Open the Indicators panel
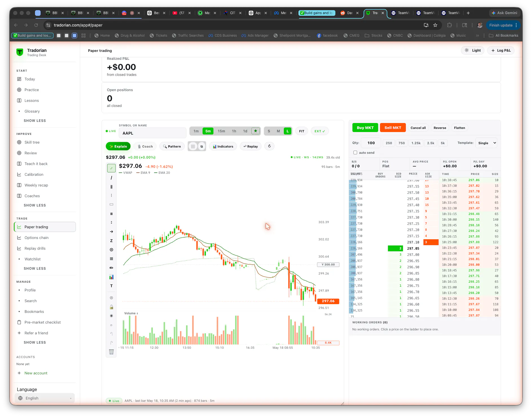The height and width of the screenshot is (417, 532). 223,146
